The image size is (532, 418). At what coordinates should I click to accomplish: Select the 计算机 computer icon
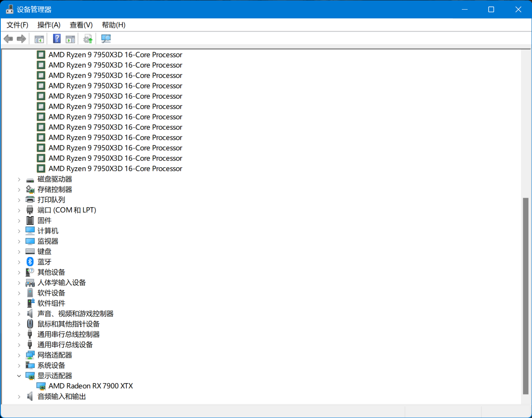click(x=30, y=231)
